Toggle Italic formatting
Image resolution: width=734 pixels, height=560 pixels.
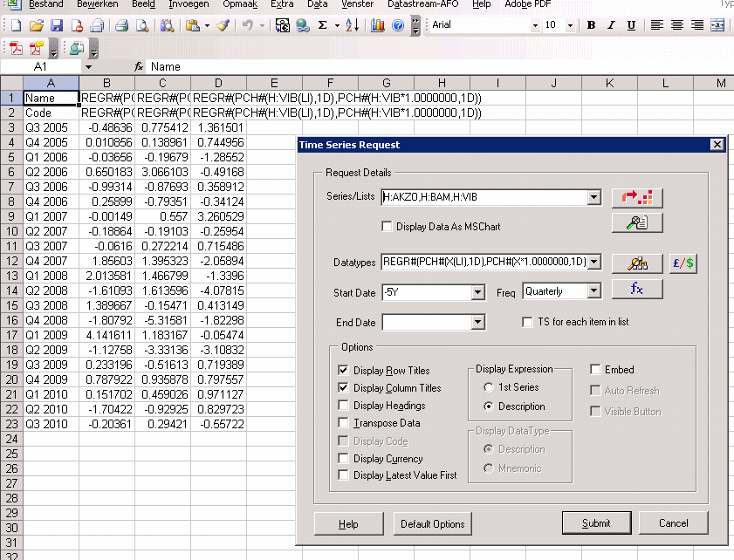point(611,25)
